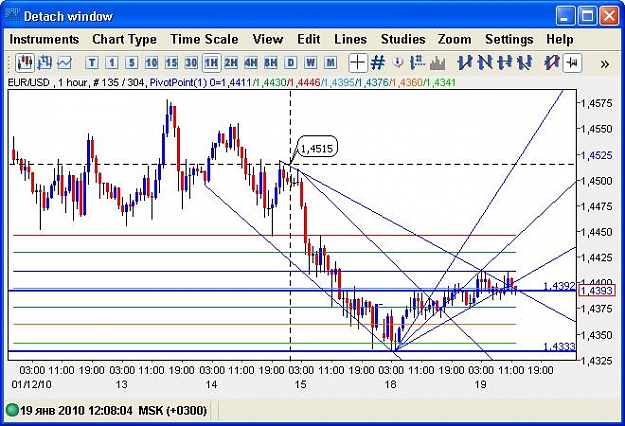Image resolution: width=625 pixels, height=426 pixels.
Task: Switch to the 8H time scale button
Action: [271, 63]
